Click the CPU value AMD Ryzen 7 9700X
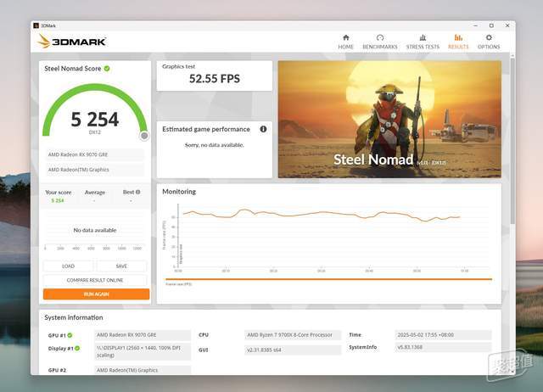543x392 pixels. [293, 335]
